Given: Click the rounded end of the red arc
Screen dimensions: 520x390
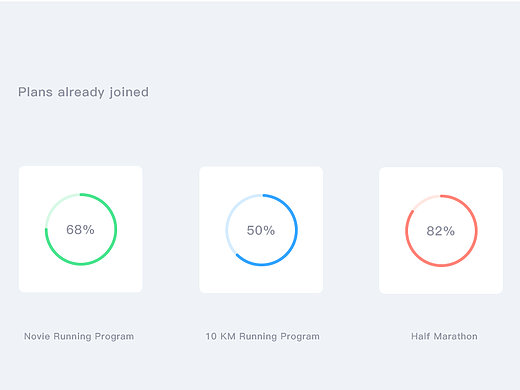Looking at the screenshot, I should point(413,211).
